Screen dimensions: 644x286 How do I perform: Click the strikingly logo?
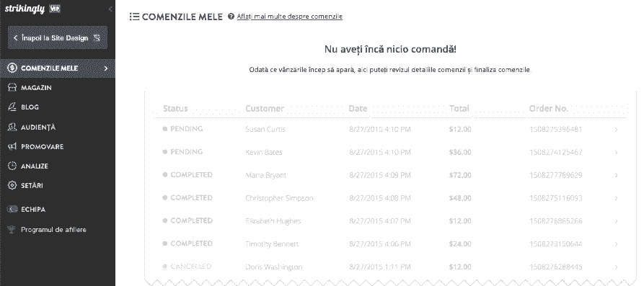(x=25, y=9)
